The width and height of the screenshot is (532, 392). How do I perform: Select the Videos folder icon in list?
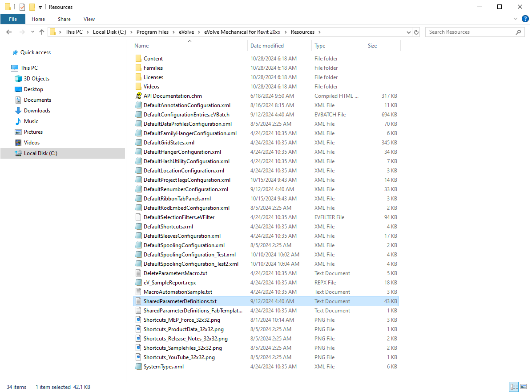pos(138,87)
